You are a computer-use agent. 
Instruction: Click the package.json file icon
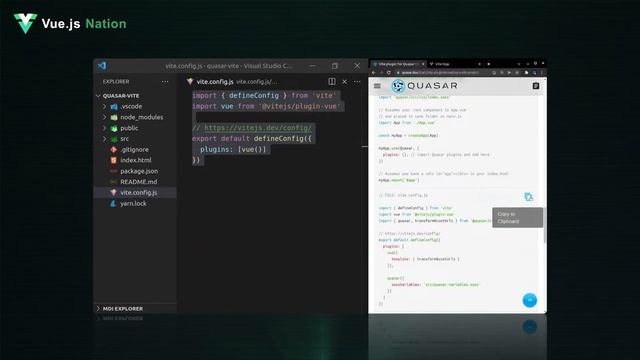tap(114, 171)
